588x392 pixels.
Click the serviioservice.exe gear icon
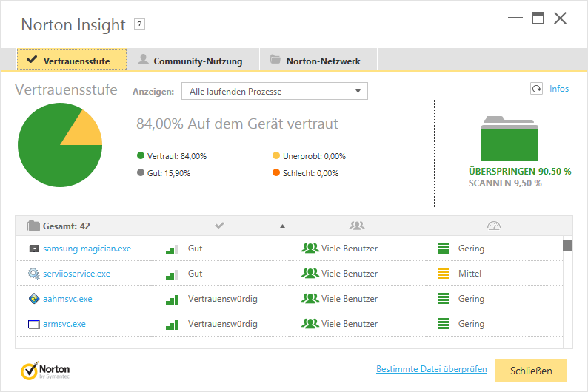34,274
